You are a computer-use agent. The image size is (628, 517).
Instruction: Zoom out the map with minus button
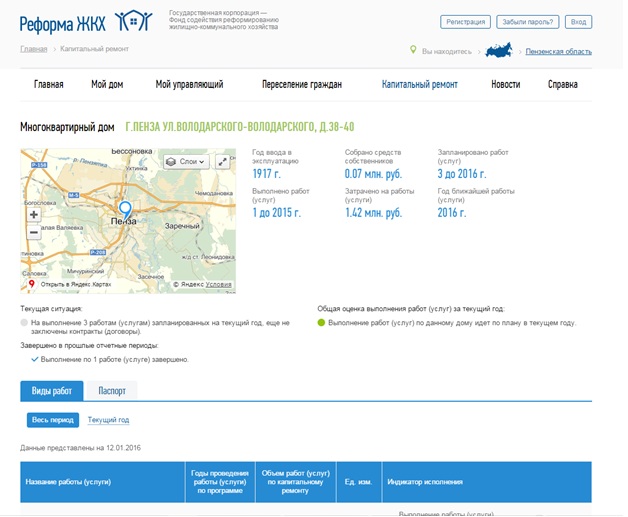pyautogui.click(x=33, y=232)
